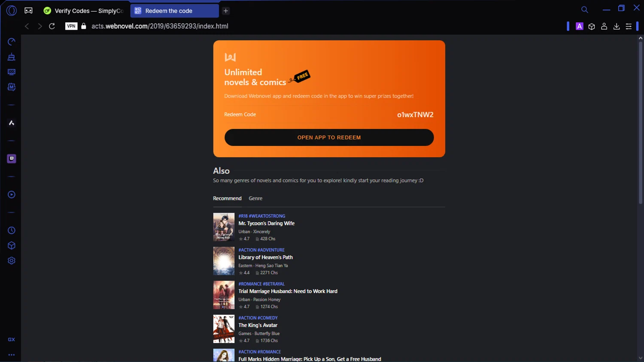This screenshot has height=362, width=644.
Task: Open Trial Marriage Husband: Need to Work Hard
Action: pos(288,291)
